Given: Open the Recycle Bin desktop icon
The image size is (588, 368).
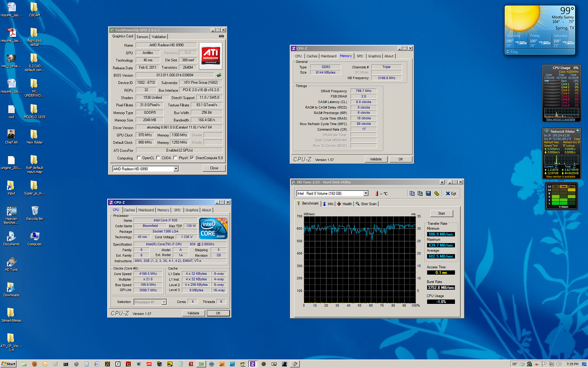Looking at the screenshot, I should (x=35, y=213).
